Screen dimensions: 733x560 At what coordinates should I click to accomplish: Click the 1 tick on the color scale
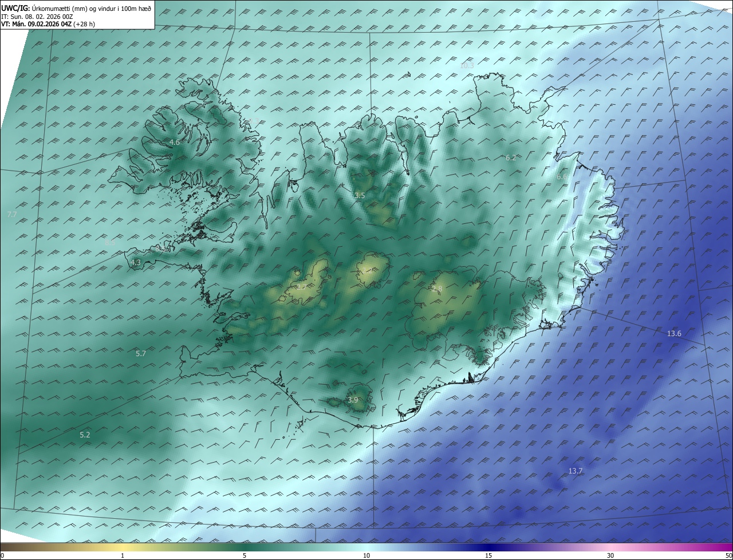click(123, 555)
